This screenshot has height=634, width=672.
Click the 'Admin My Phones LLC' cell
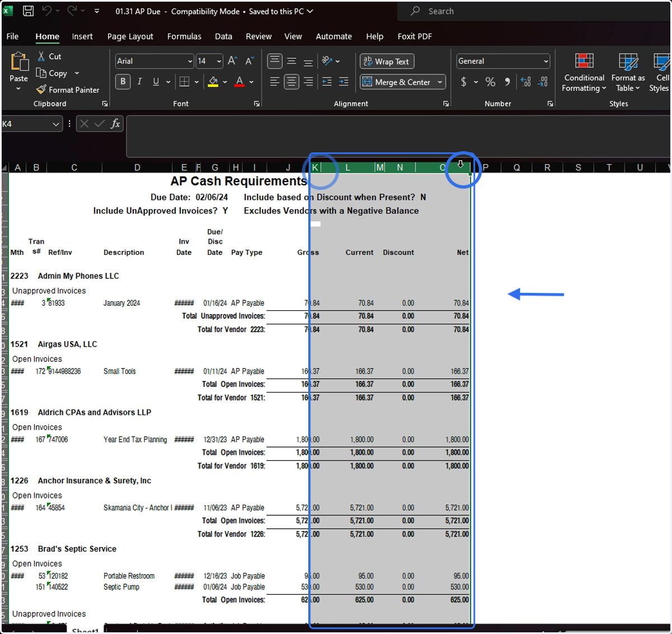point(78,276)
